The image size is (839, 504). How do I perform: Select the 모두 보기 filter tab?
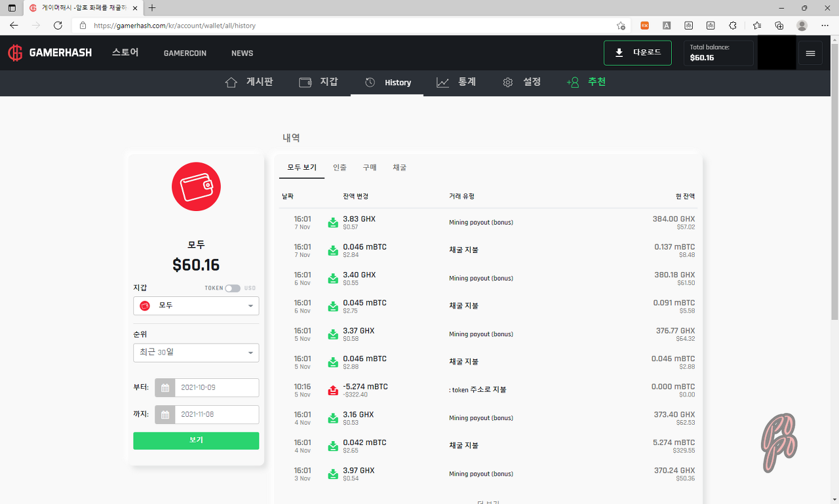tap(302, 168)
